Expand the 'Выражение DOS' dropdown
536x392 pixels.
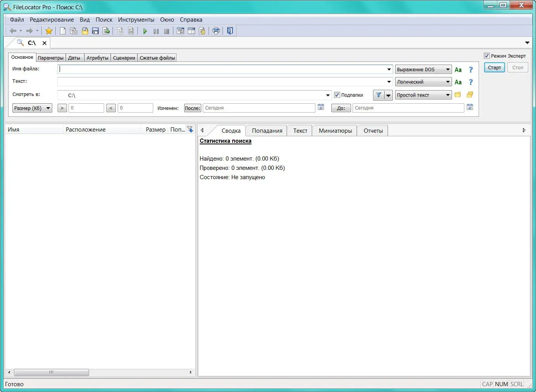[423, 70]
